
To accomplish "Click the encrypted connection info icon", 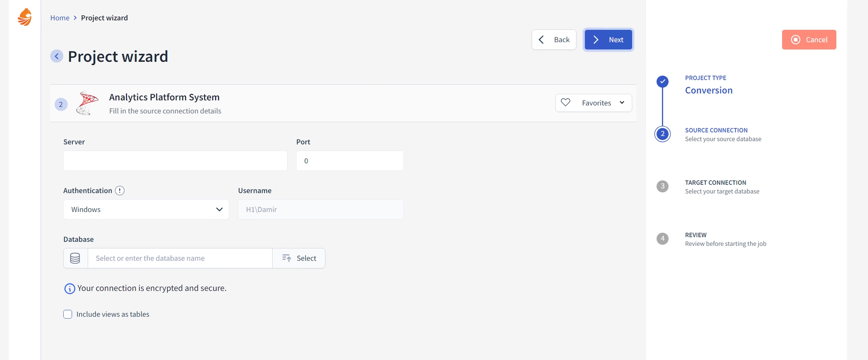I will [69, 289].
